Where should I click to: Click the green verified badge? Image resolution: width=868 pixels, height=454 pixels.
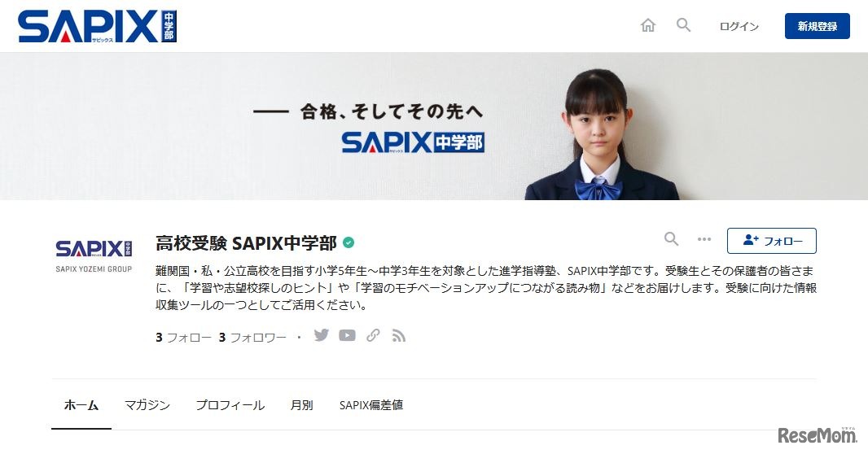tap(349, 242)
